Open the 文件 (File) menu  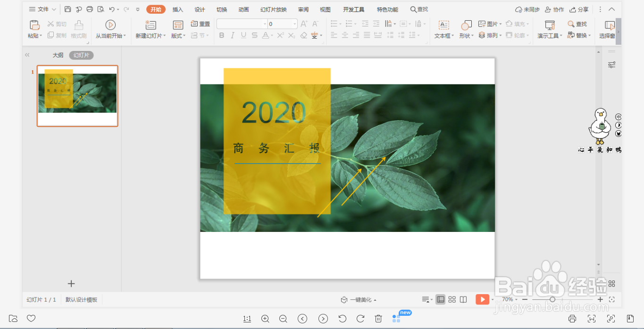click(x=42, y=9)
